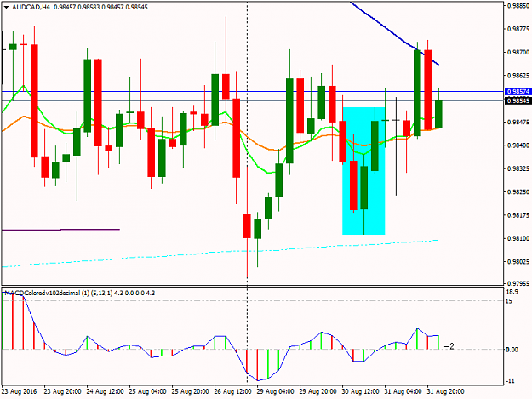Click the '29 Aug 04:00' time label
Viewport: 532px width, 399px height.
(x=275, y=391)
